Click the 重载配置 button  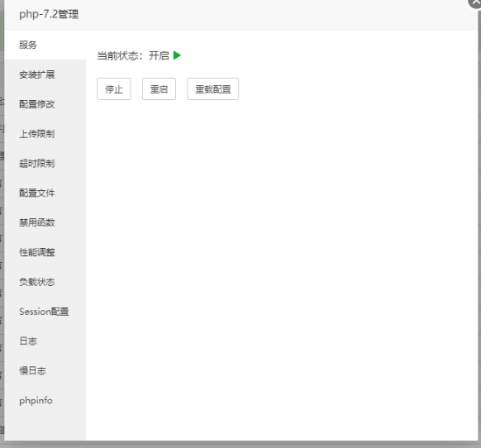[213, 89]
